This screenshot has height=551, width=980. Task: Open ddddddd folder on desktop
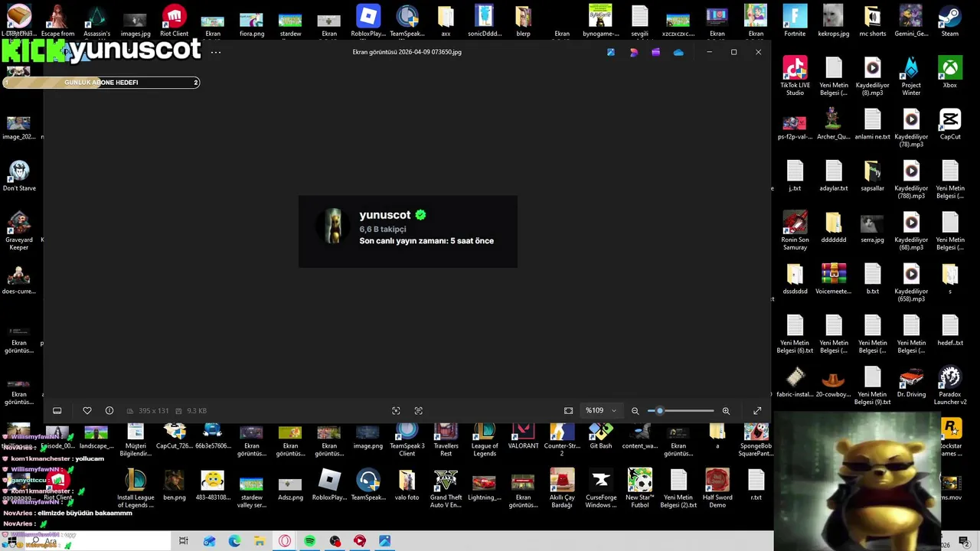coord(834,228)
